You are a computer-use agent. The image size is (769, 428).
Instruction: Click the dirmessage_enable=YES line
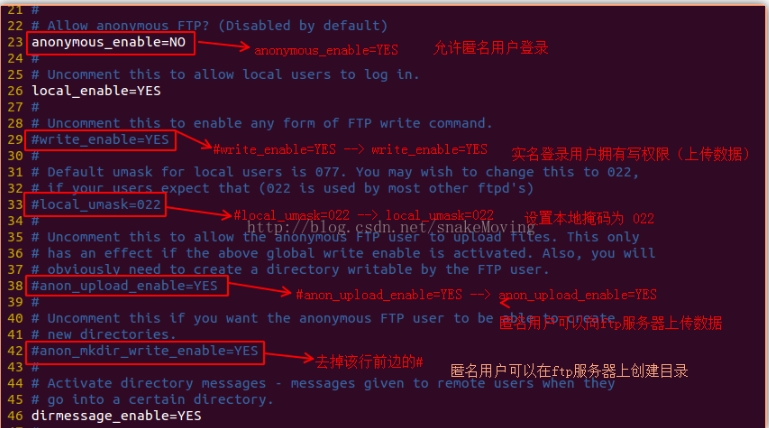point(116,416)
